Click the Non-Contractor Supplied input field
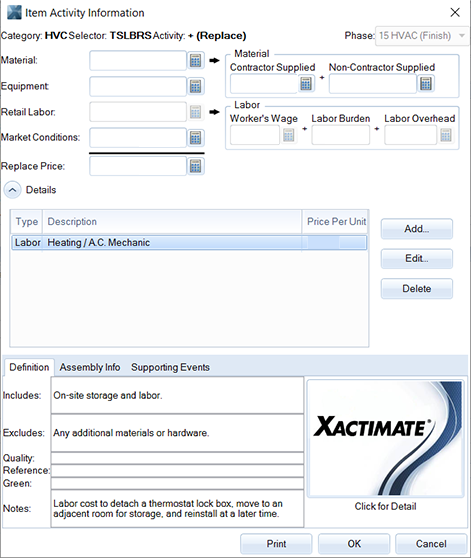Screen dimensions: 471x558 point(372,84)
